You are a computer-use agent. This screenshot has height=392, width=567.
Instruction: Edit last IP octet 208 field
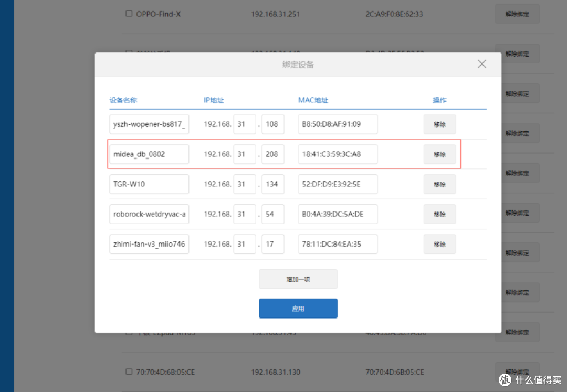273,154
